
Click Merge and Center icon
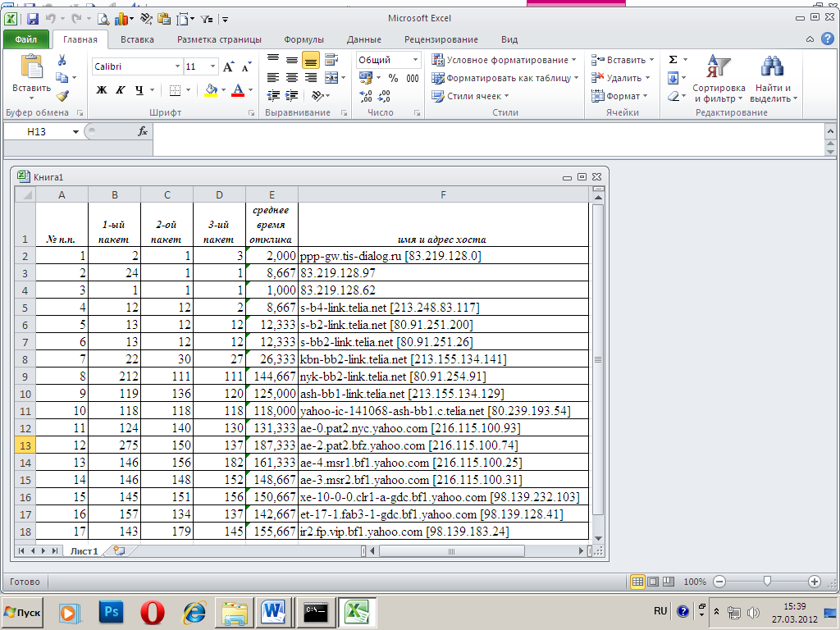[x=331, y=78]
